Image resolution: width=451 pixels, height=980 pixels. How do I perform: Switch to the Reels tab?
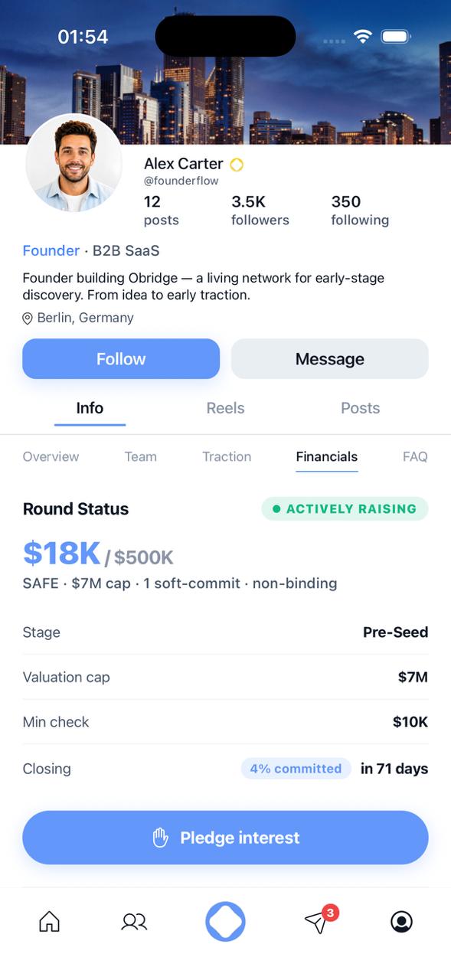click(225, 408)
